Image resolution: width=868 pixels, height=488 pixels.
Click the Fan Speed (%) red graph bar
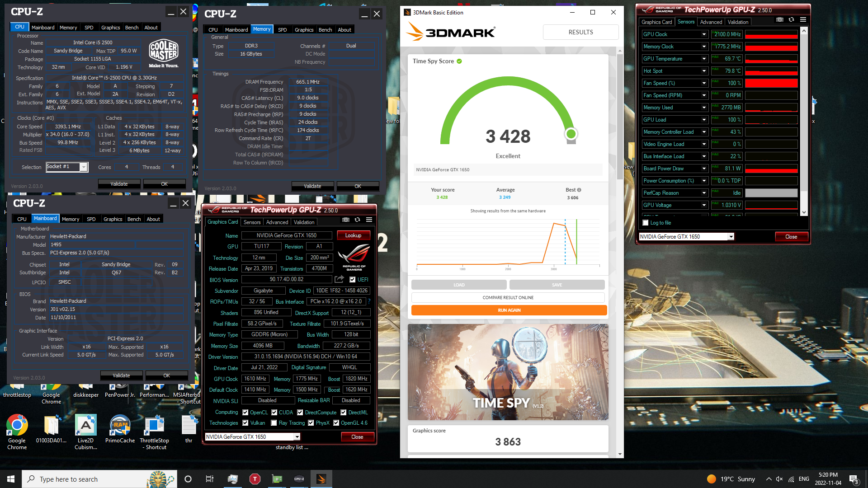[771, 83]
